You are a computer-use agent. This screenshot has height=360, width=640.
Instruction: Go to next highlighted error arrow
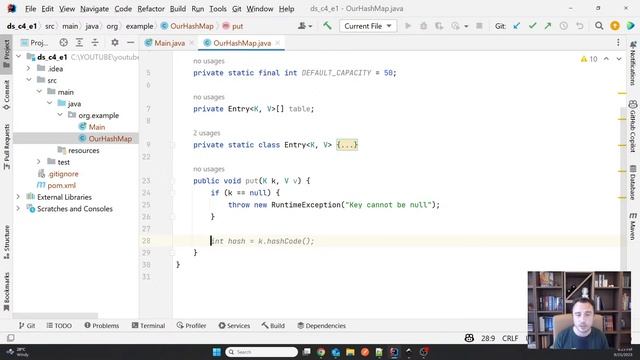pyautogui.click(x=619, y=59)
